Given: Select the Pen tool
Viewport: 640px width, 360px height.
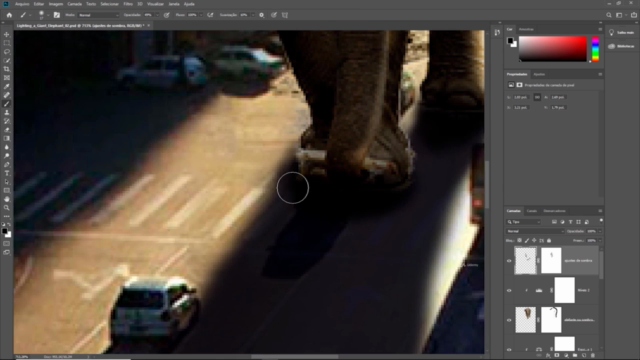Looking at the screenshot, I should 7,164.
